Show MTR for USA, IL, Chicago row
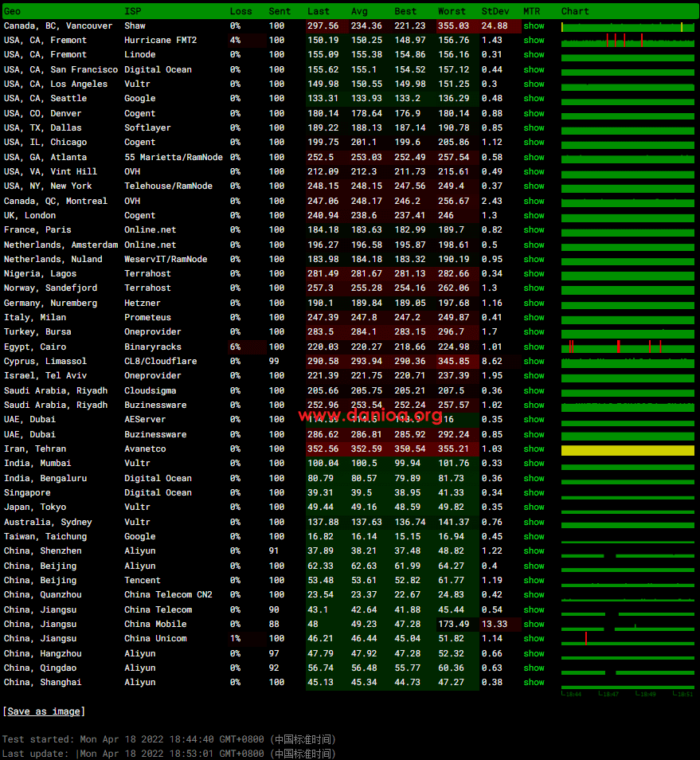Viewport: 700px width, 760px height. tap(534, 143)
